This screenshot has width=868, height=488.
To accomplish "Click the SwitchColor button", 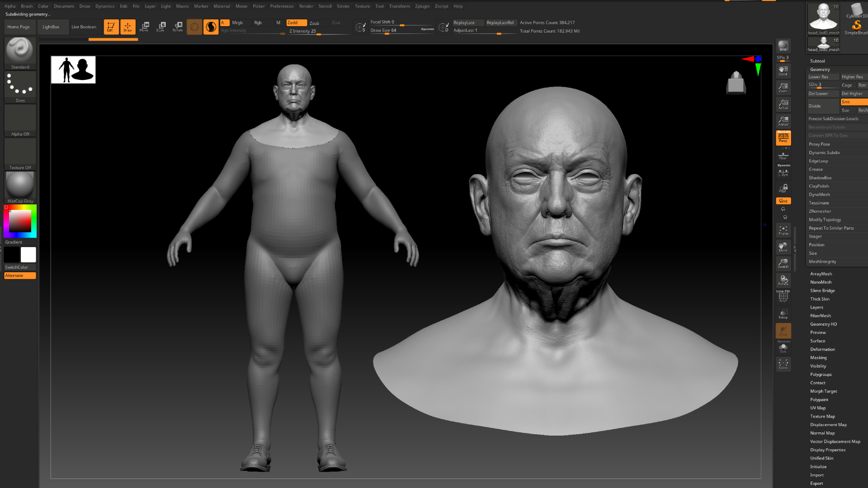I will tap(20, 267).
